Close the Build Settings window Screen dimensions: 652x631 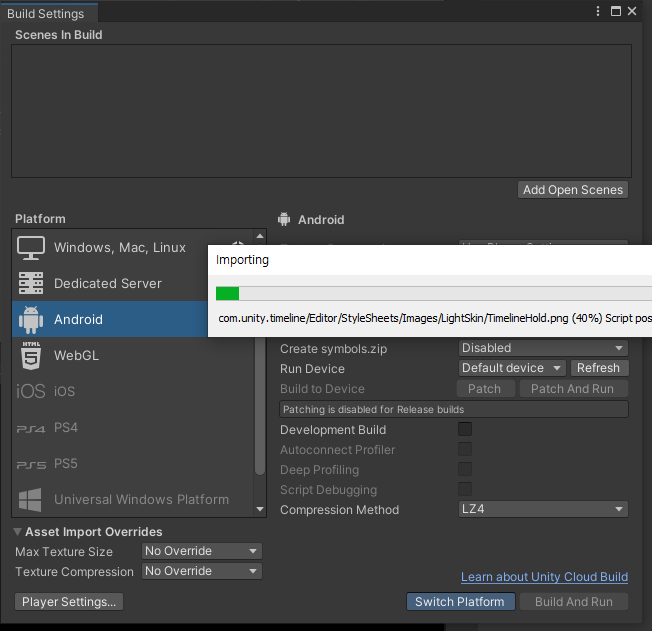pos(632,11)
